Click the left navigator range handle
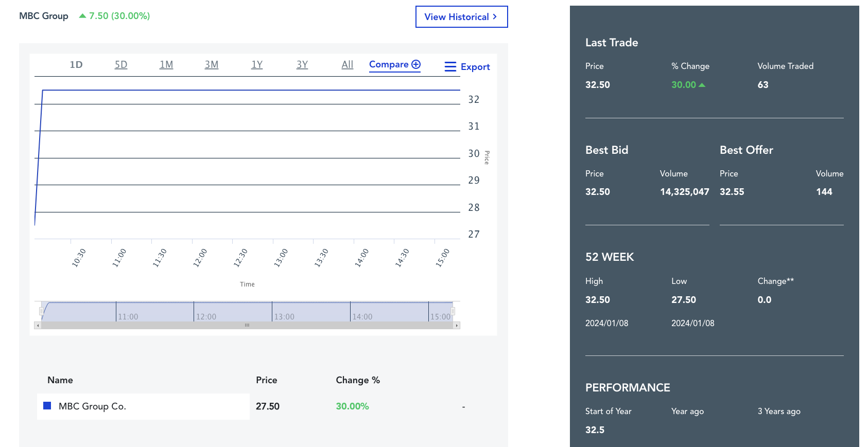 click(41, 311)
